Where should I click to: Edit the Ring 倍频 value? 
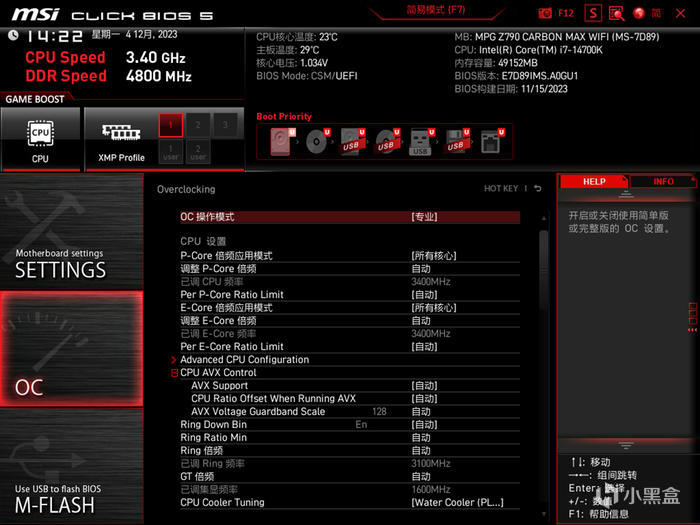pos(350,450)
